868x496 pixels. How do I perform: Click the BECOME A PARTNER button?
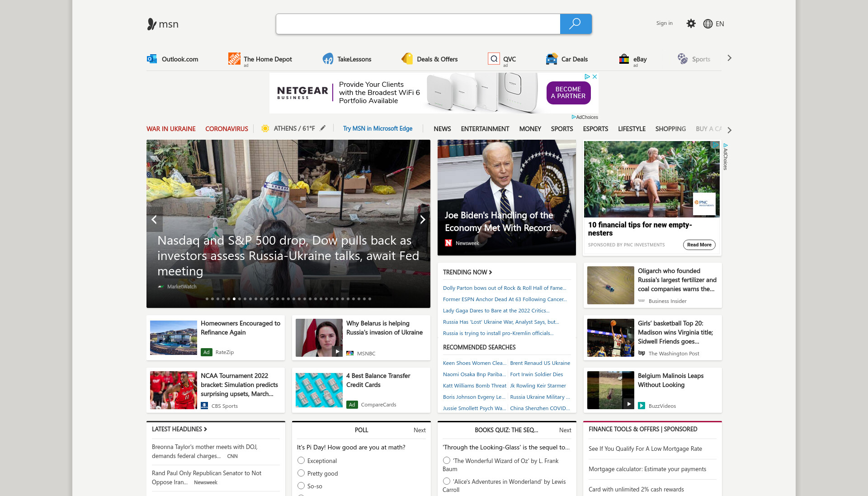coord(568,93)
